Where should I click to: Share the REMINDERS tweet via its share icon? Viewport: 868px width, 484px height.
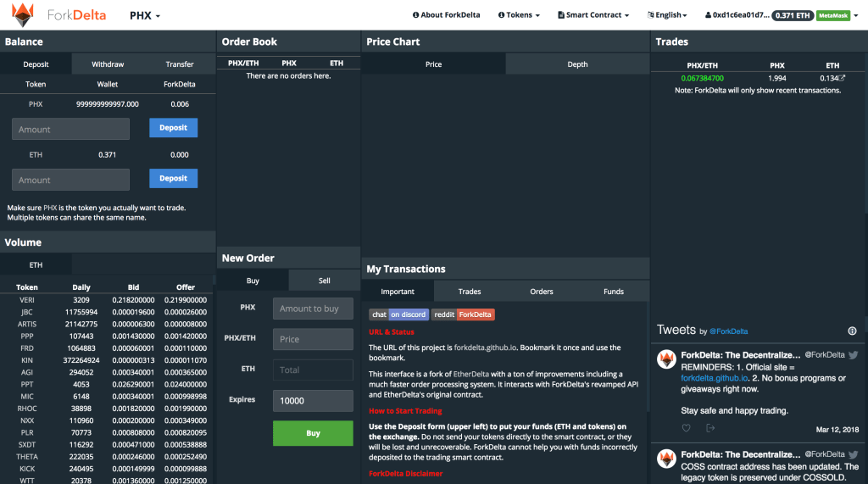pos(710,428)
